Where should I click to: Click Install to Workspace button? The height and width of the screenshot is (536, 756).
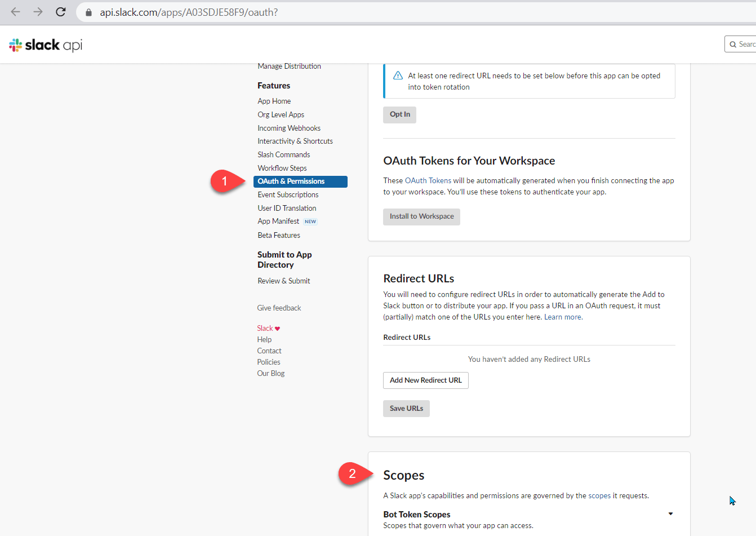click(421, 216)
